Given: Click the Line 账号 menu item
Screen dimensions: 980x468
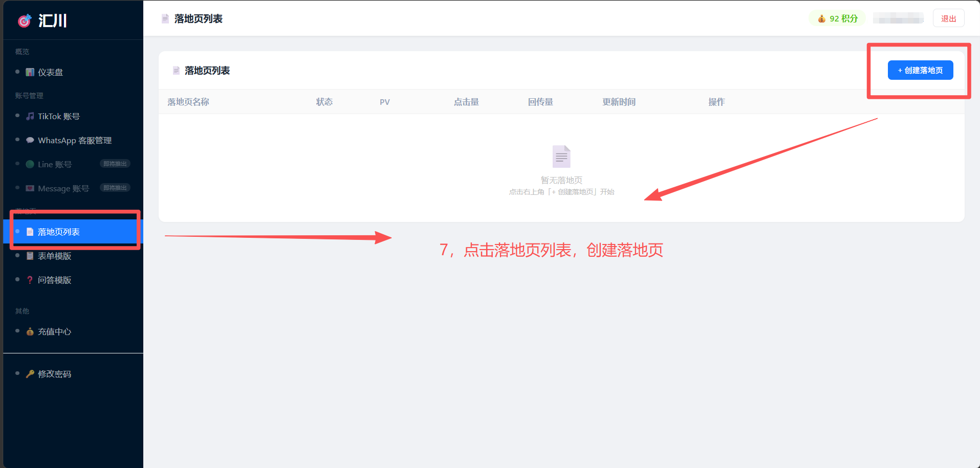Looking at the screenshot, I should 73,164.
